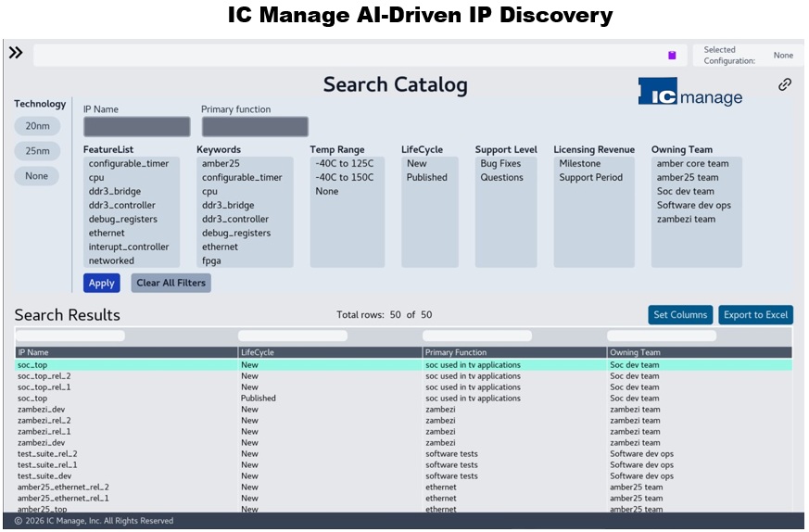Select Published in the LifeCycle list
The image size is (809, 532).
(426, 177)
